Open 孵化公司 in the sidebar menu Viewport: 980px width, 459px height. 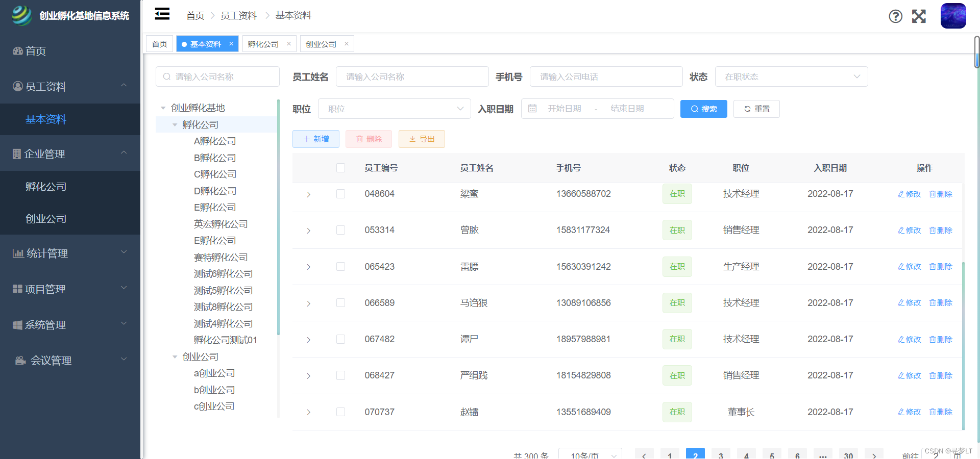point(70,187)
